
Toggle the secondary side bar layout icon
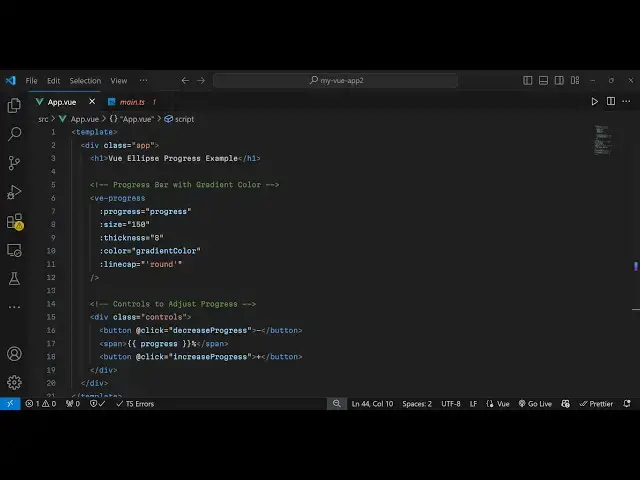coord(559,80)
